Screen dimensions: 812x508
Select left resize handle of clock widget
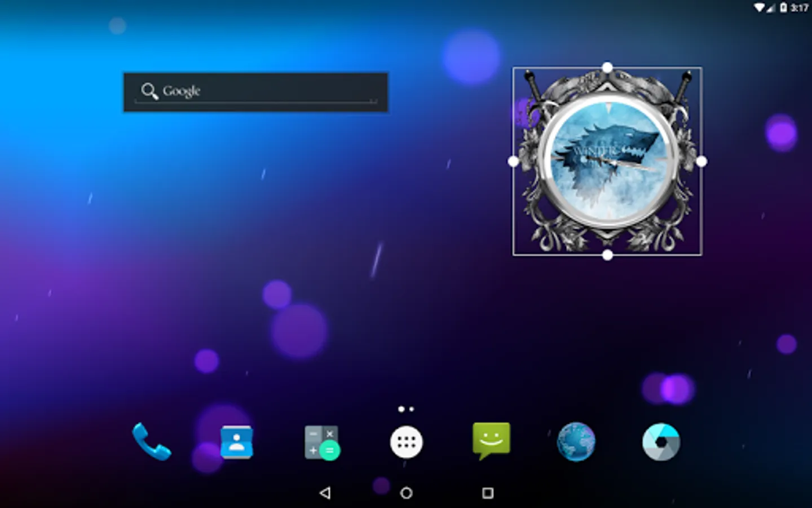click(513, 161)
